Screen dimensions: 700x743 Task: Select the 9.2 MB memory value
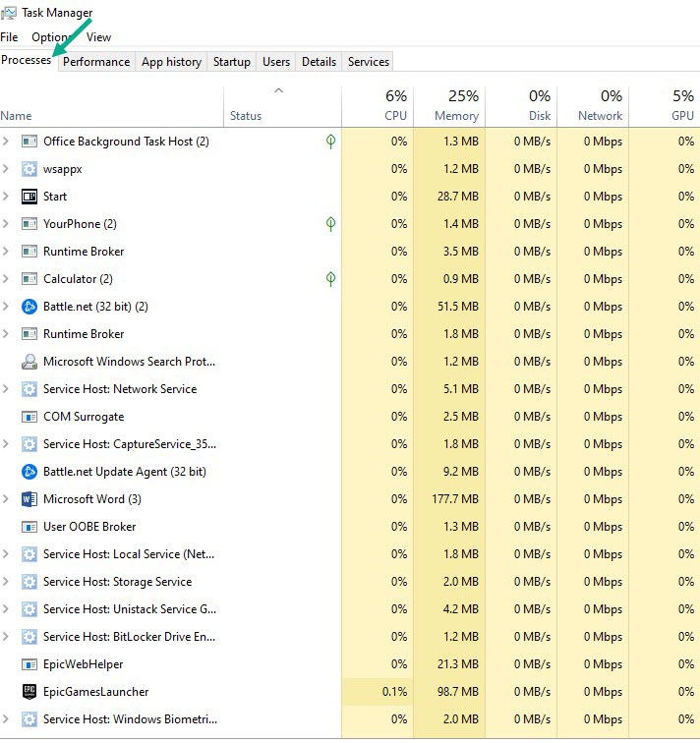[x=461, y=472]
